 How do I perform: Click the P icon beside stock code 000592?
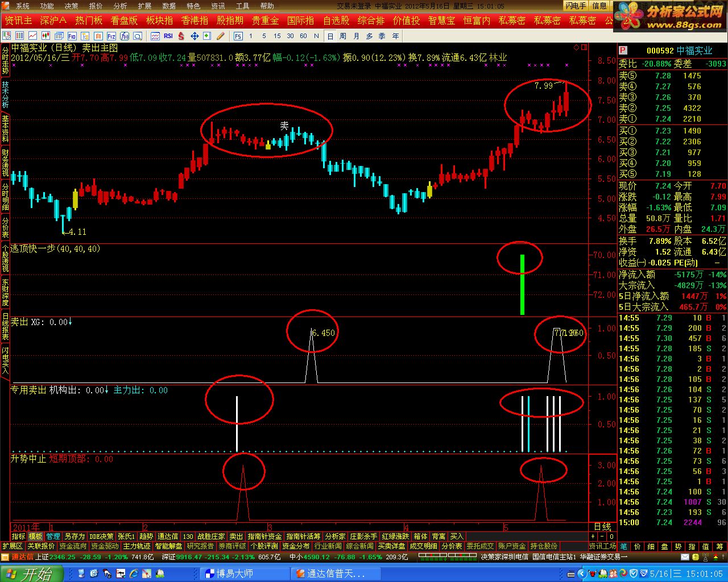tap(623, 51)
